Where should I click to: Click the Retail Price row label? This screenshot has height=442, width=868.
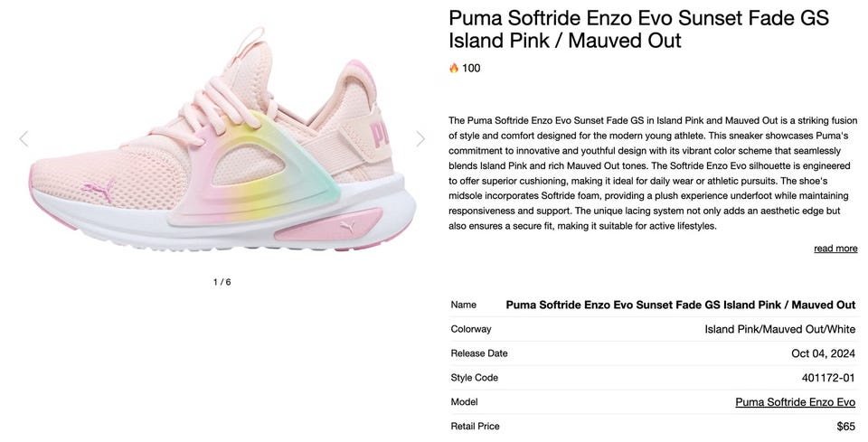click(475, 427)
